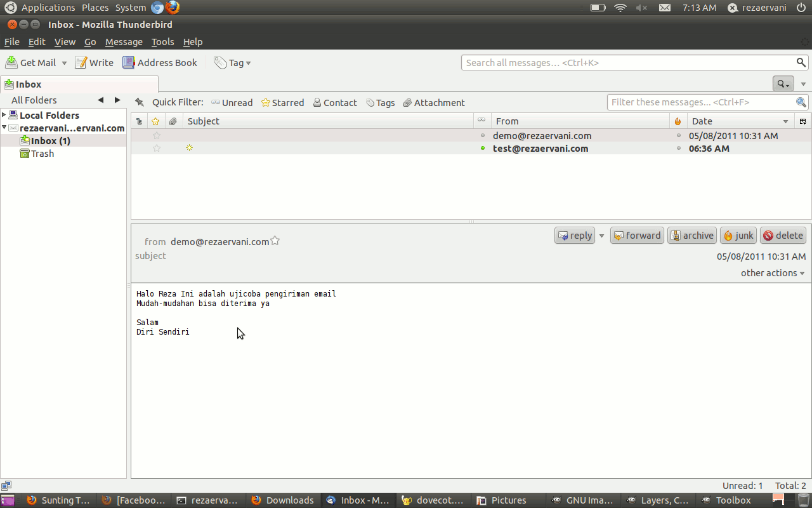The width and height of the screenshot is (812, 508).
Task: Star the message from test@rezaervani.com
Action: pyautogui.click(x=157, y=148)
